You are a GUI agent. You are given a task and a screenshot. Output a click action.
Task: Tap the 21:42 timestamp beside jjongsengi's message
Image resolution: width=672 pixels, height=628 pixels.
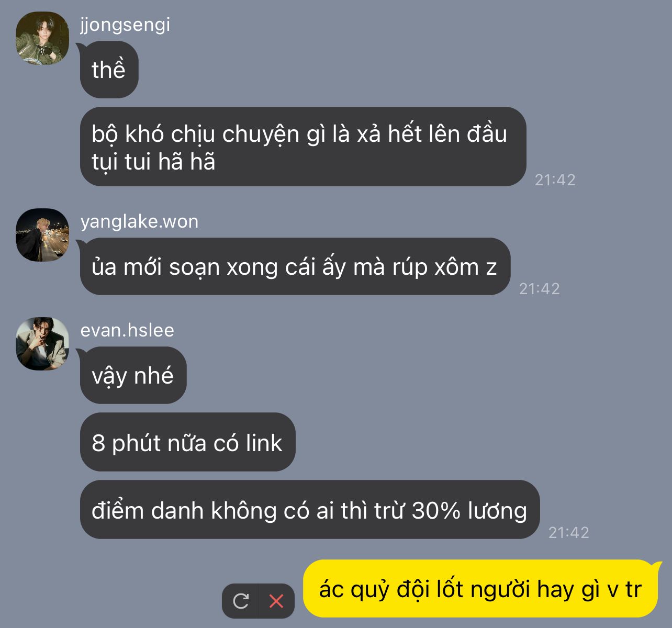555,180
